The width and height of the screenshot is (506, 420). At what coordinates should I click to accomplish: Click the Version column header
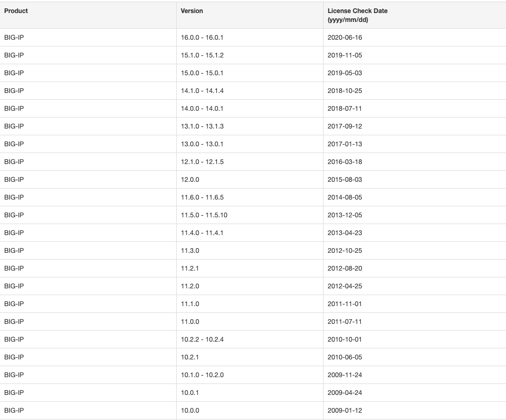click(x=192, y=11)
